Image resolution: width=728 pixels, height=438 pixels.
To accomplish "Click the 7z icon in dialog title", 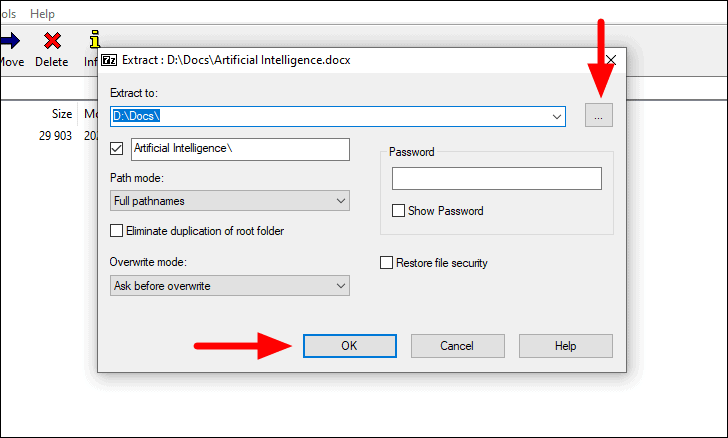I will click(109, 60).
